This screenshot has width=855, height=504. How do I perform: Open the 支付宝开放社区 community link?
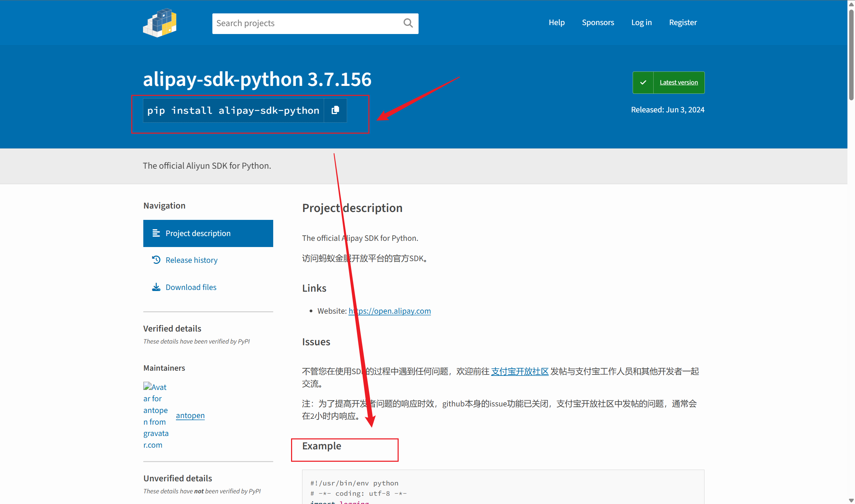click(x=520, y=371)
